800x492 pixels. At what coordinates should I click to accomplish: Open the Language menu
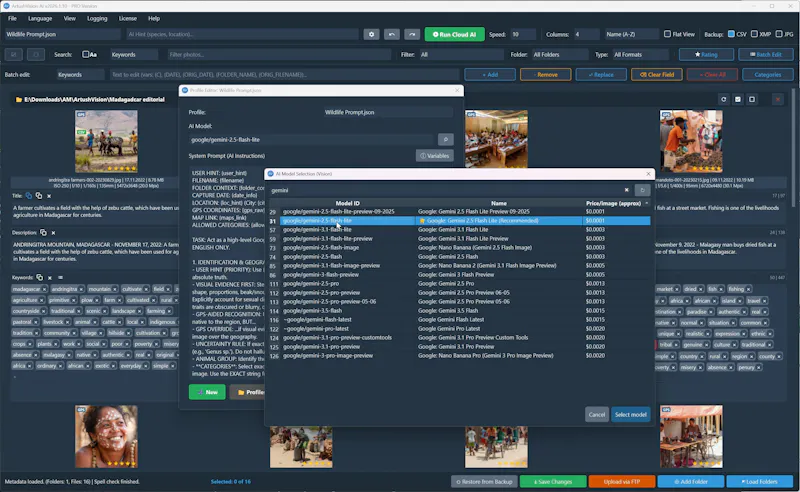tap(40, 18)
